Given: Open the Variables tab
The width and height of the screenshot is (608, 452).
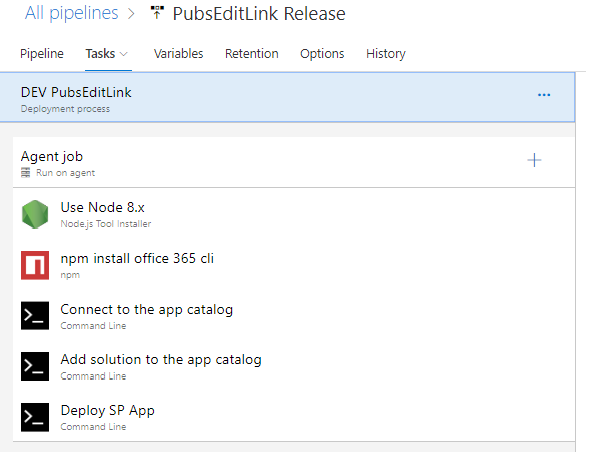Looking at the screenshot, I should [178, 53].
